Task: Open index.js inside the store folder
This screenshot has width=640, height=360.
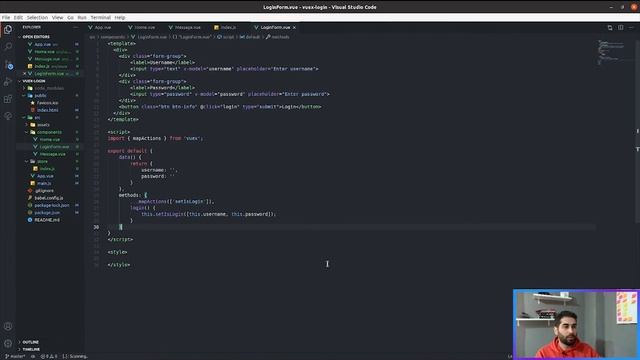Action: tap(47, 169)
